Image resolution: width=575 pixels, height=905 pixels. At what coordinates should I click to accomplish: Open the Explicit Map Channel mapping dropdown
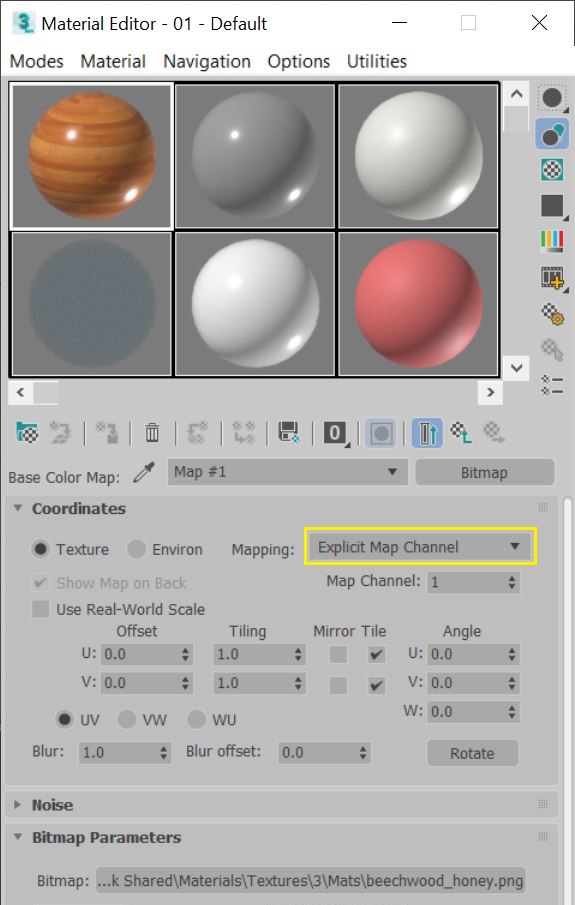(420, 547)
